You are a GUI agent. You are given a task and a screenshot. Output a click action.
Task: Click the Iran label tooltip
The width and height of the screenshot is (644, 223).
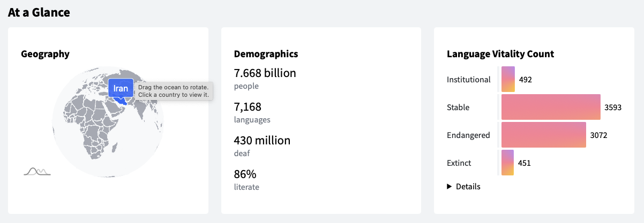(121, 89)
